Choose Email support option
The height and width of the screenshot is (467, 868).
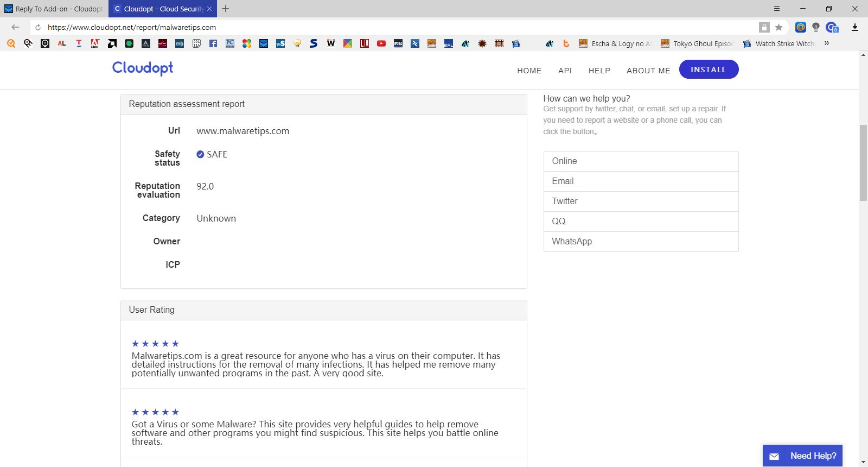pos(641,181)
